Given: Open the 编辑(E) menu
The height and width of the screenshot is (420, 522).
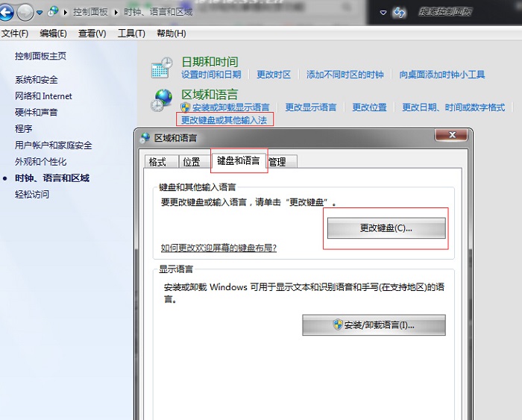Looking at the screenshot, I should 53,34.
